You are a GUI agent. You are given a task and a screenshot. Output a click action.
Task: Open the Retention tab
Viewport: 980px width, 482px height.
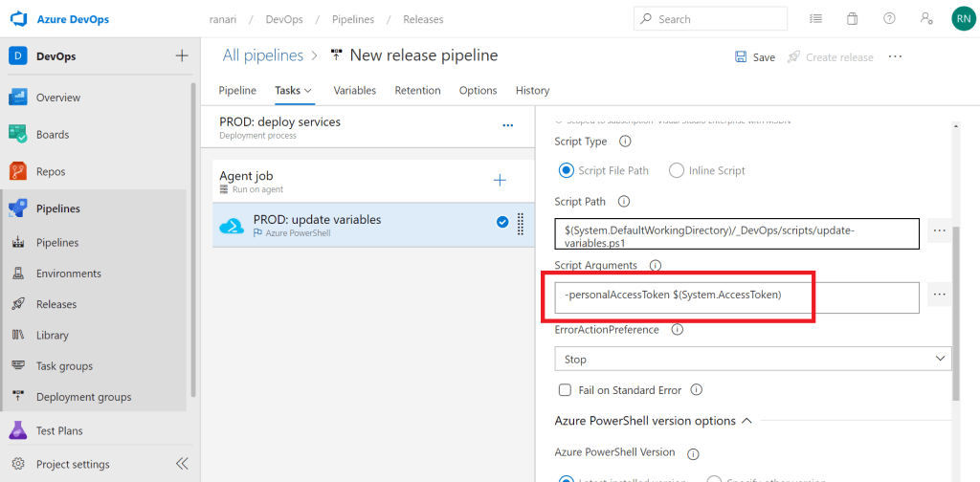(417, 90)
